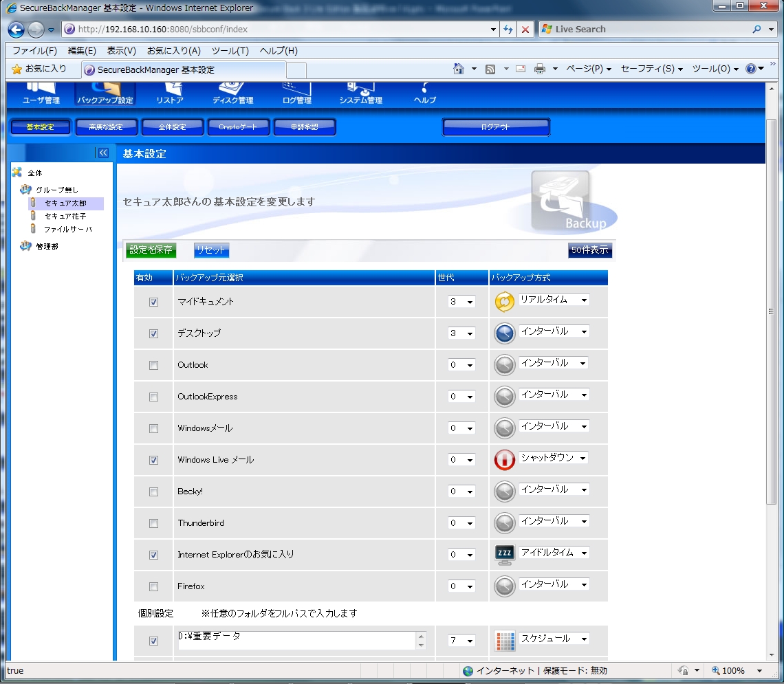
Task: Open the 100% zoom level control in status bar
Action: click(737, 670)
